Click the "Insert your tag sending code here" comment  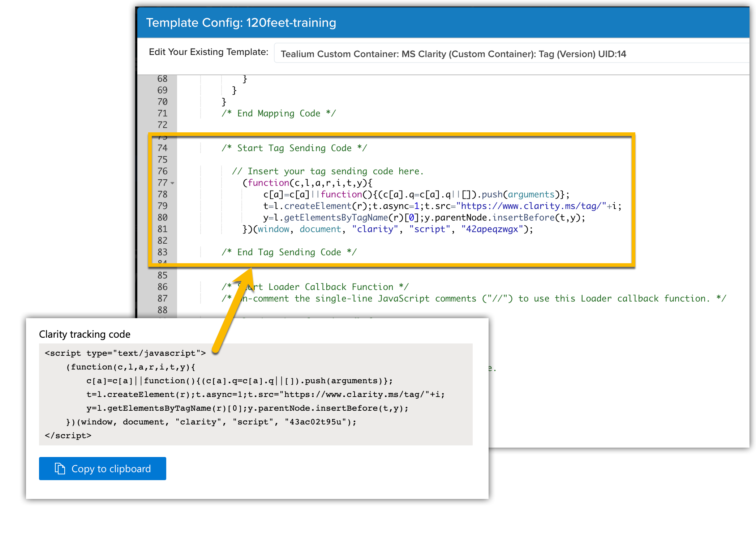(327, 171)
